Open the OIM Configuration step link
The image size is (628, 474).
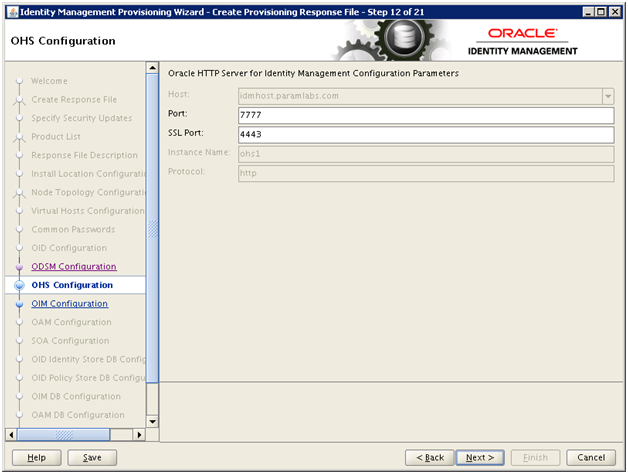(70, 304)
